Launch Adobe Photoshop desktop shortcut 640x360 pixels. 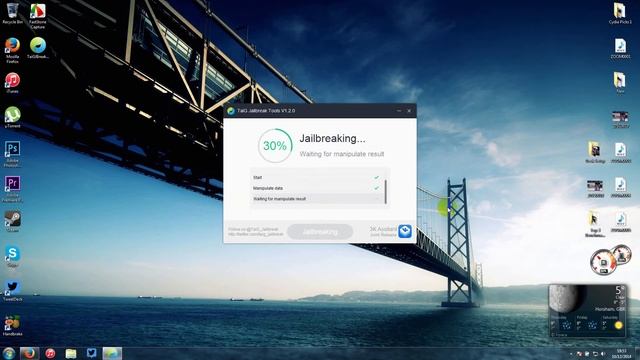[12, 154]
